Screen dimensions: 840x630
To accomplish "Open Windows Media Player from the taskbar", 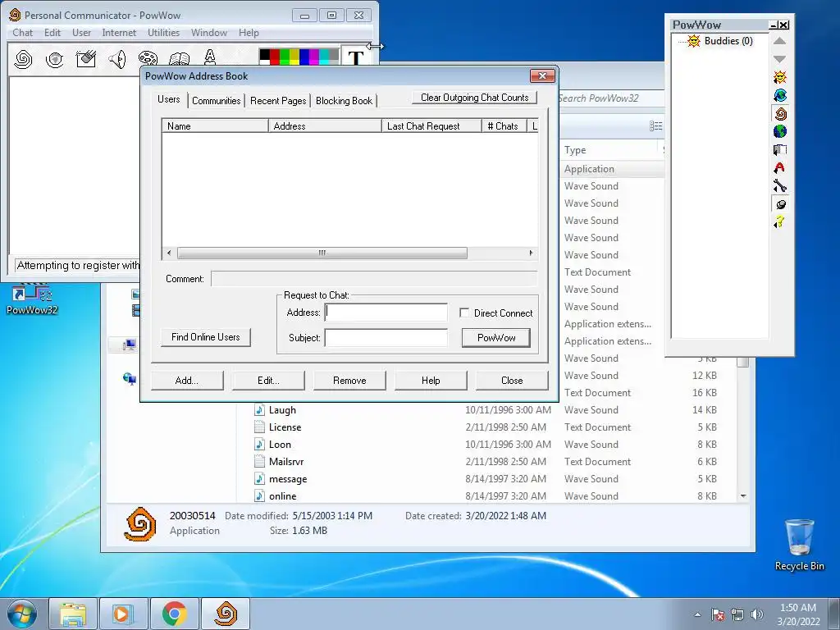I will (123, 614).
